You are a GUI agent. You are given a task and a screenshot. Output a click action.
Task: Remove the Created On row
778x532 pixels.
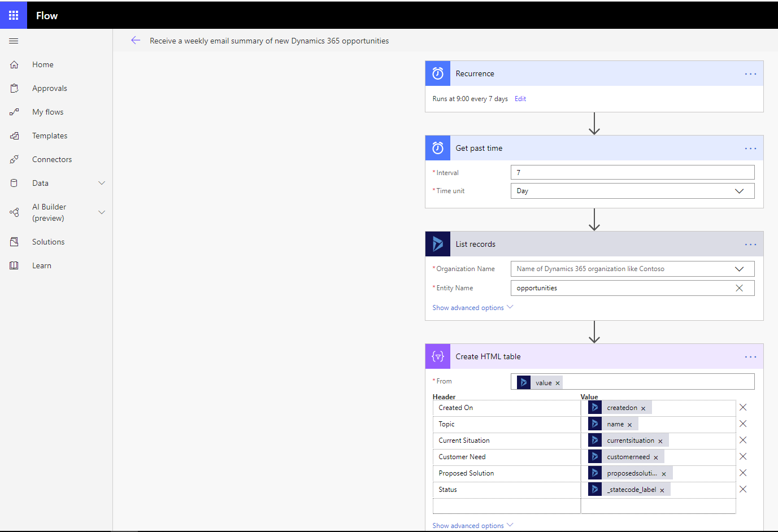(743, 407)
